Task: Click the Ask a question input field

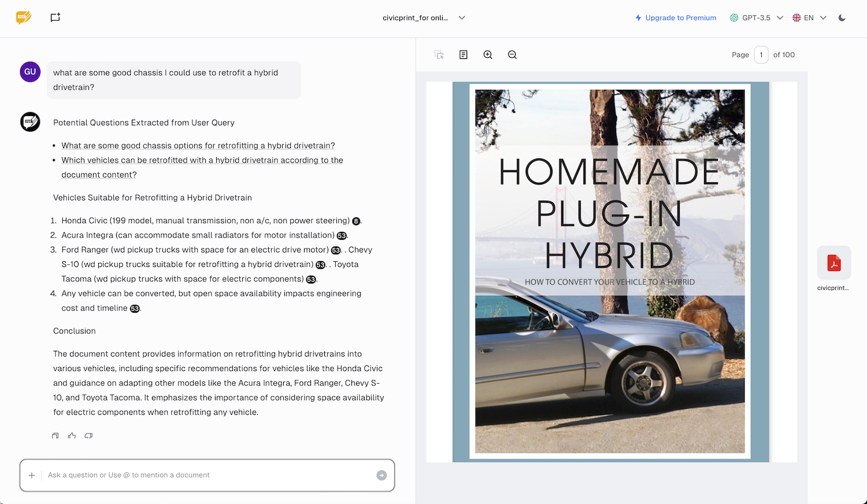Action: (208, 475)
